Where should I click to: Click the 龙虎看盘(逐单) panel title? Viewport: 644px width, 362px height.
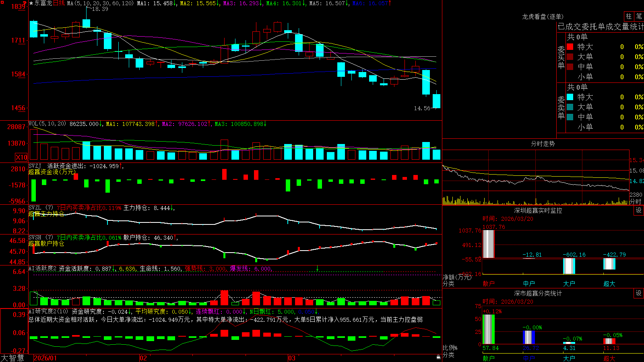pyautogui.click(x=543, y=16)
